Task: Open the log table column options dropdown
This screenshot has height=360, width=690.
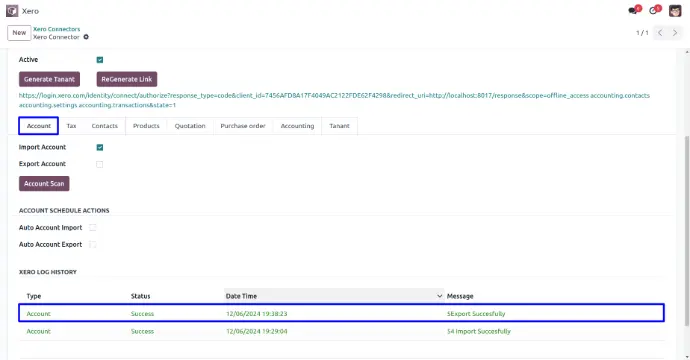Action: [439, 296]
